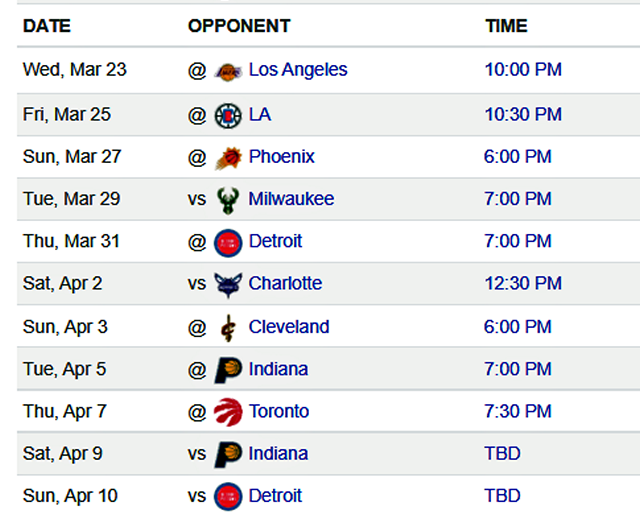Screen dimensions: 640x515
Task: Select the Cleveland opponent link
Action: pos(289,327)
